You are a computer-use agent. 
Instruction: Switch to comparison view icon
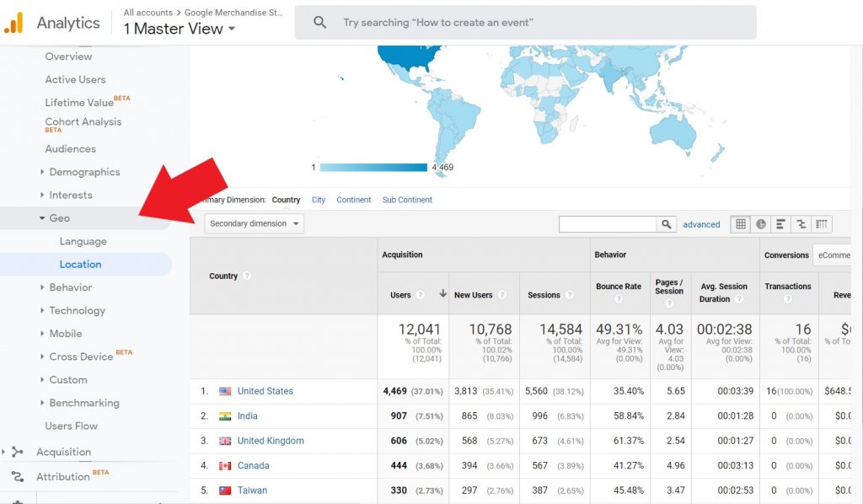point(801,224)
